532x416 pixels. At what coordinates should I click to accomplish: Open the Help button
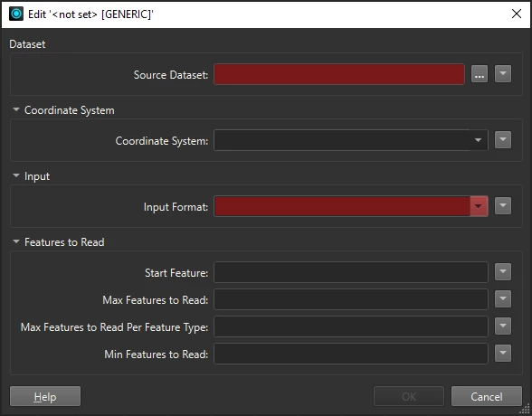click(45, 396)
